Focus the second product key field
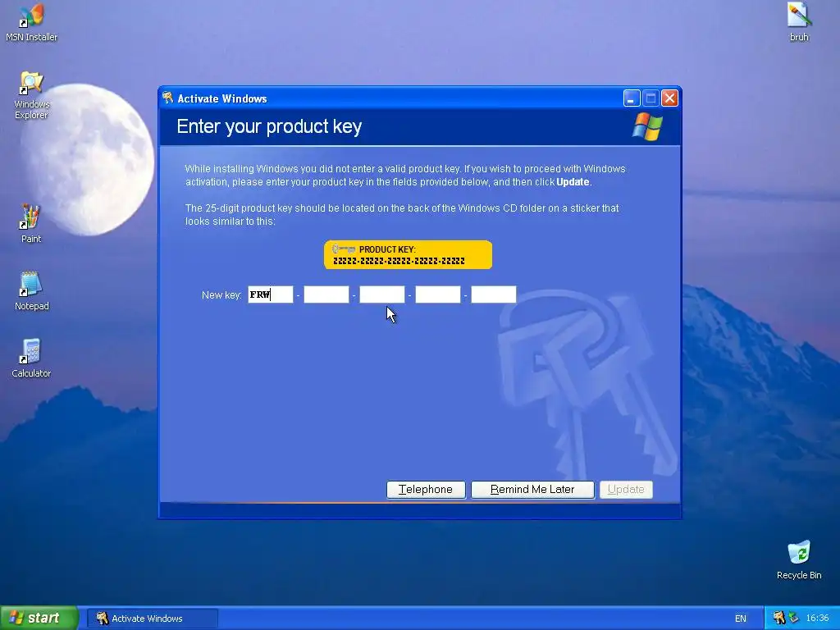840x630 pixels. coord(326,294)
